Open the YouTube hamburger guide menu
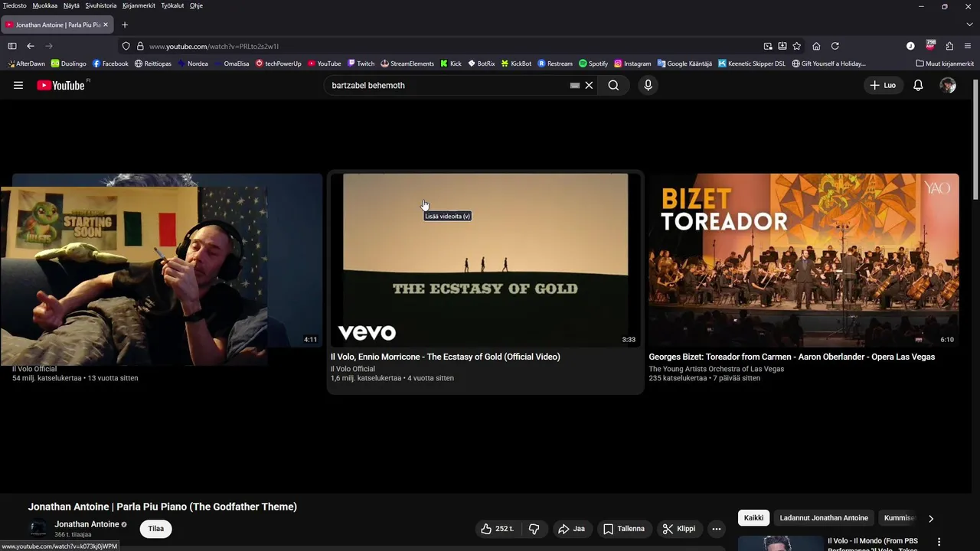The image size is (980, 551). point(18,86)
